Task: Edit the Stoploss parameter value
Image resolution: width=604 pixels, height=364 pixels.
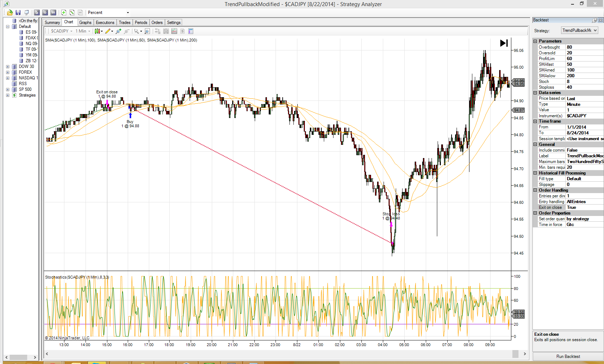Action: coord(585,87)
